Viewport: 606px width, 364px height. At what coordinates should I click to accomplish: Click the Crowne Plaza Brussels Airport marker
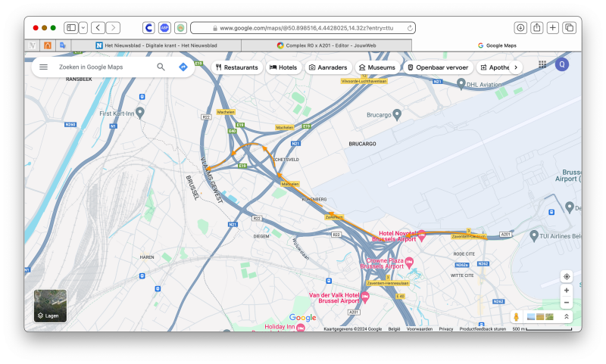tap(409, 262)
